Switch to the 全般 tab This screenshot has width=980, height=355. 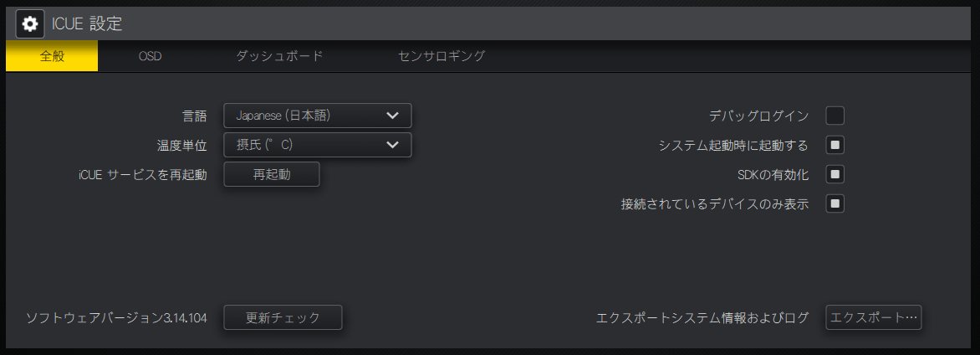point(52,56)
